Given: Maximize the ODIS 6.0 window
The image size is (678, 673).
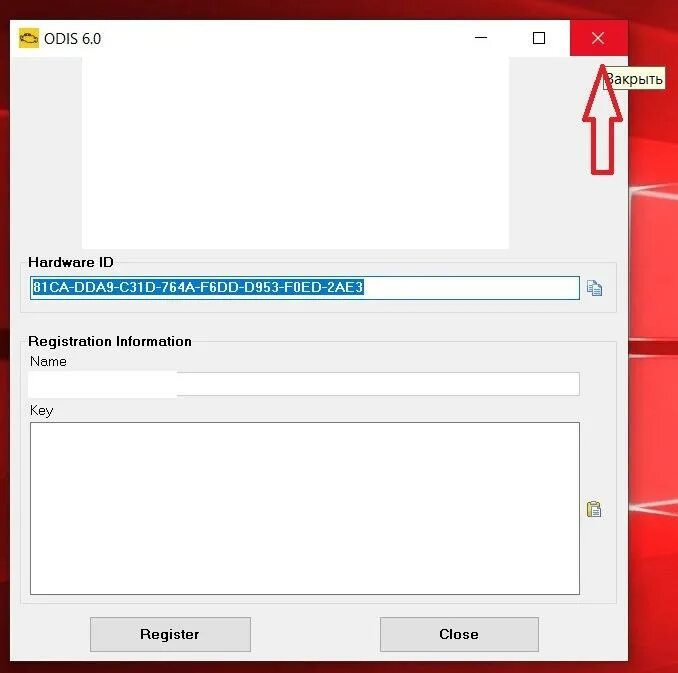Looking at the screenshot, I should (539, 38).
